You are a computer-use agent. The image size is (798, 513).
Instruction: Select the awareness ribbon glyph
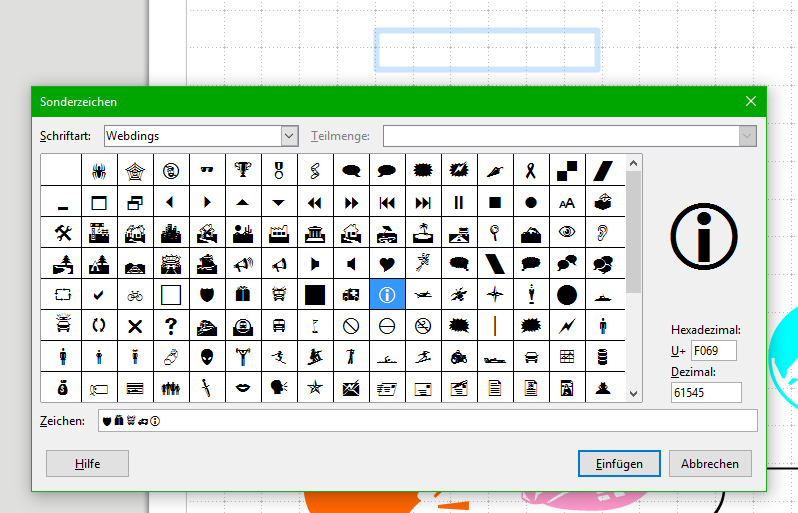pyautogui.click(x=531, y=170)
